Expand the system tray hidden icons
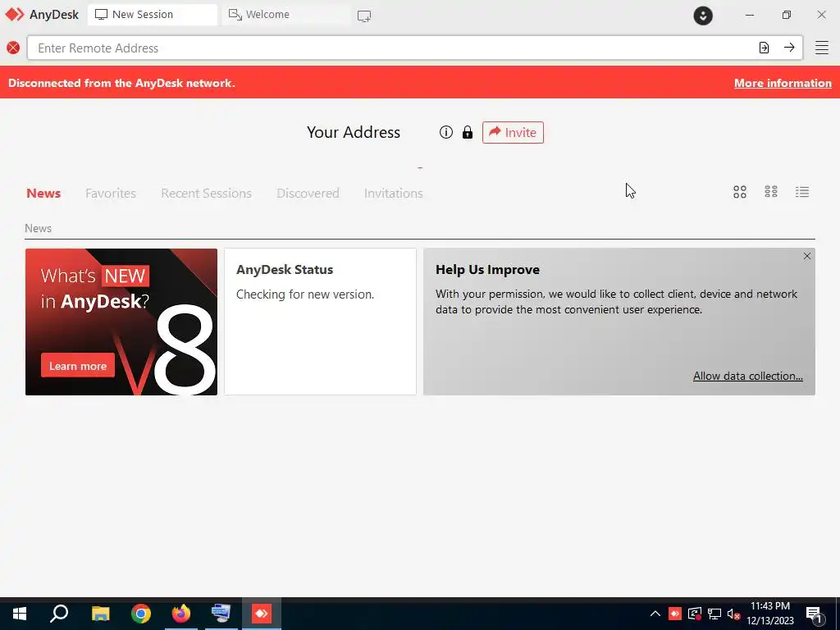 (x=655, y=614)
